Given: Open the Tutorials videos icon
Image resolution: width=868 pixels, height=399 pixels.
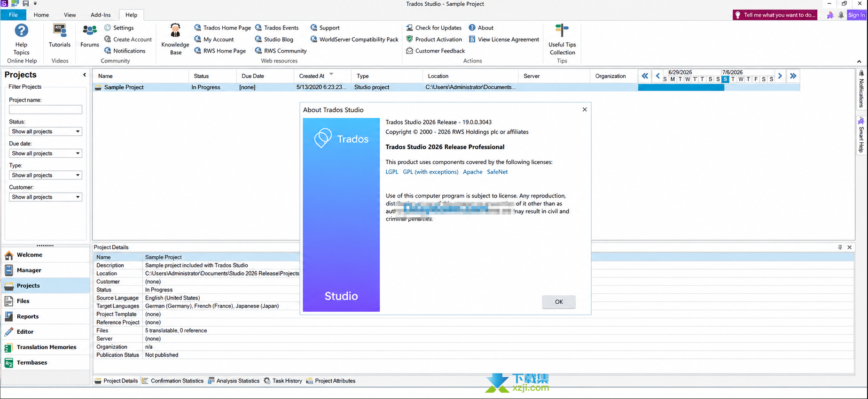Looking at the screenshot, I should coord(60,36).
